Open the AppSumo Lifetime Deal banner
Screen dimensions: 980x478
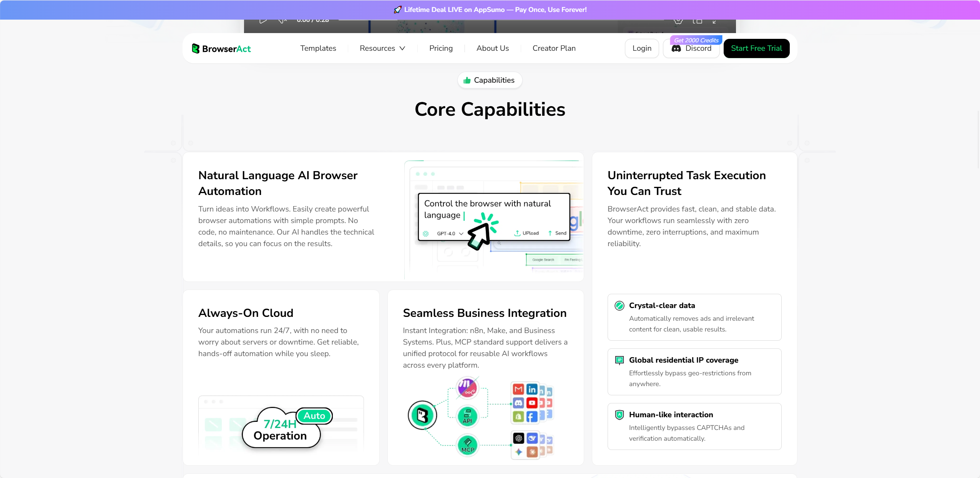[490, 10]
